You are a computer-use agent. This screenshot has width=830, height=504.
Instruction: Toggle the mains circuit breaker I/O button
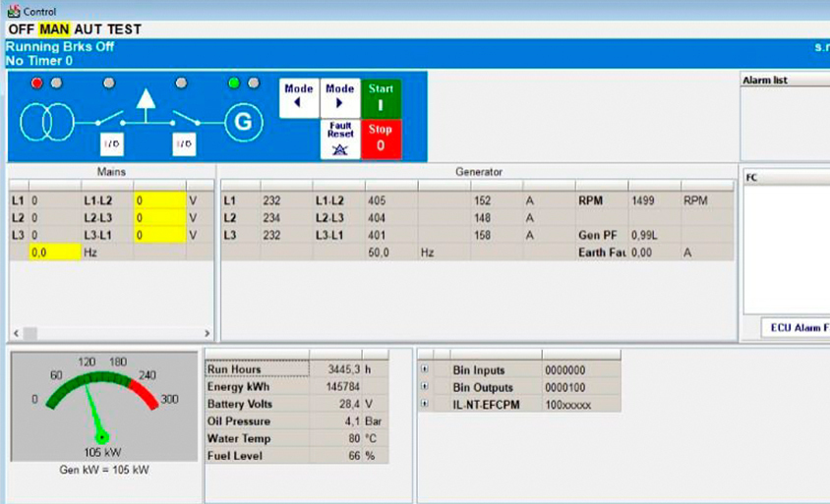[112, 143]
